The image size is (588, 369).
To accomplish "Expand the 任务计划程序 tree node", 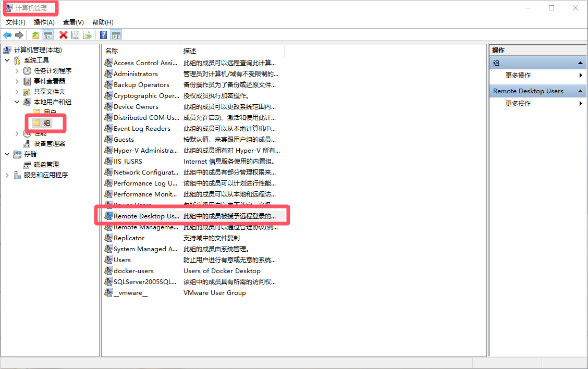I will click(x=17, y=71).
